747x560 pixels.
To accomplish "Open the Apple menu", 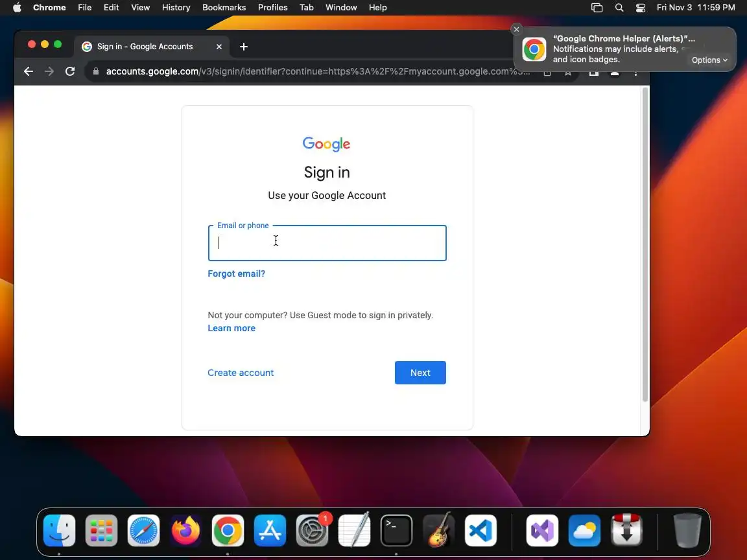I will pos(17,8).
